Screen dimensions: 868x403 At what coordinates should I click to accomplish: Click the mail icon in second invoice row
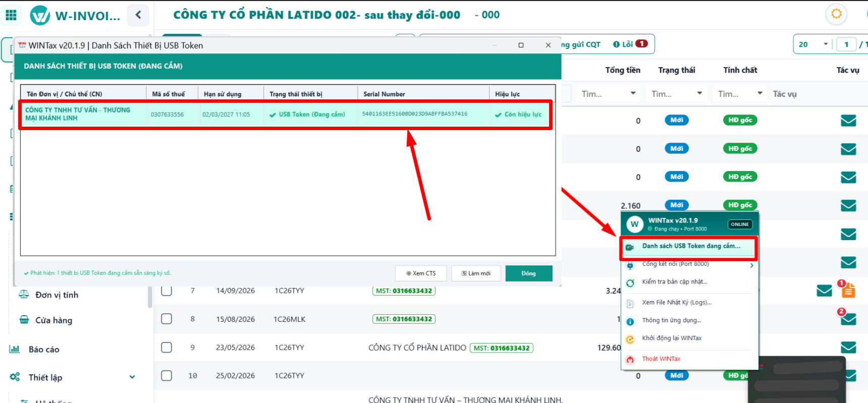tap(848, 149)
